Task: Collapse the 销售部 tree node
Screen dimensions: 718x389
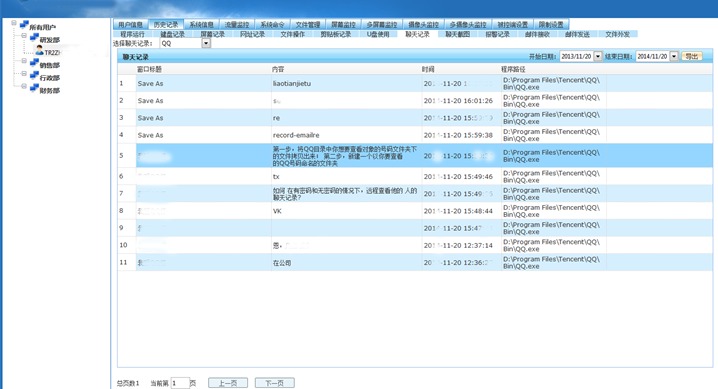Action: tap(24, 61)
